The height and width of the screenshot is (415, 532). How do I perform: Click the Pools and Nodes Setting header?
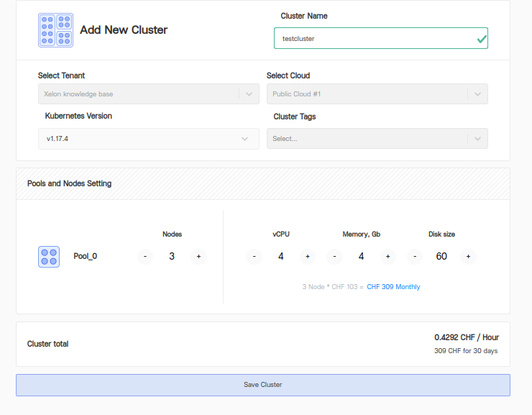point(70,183)
